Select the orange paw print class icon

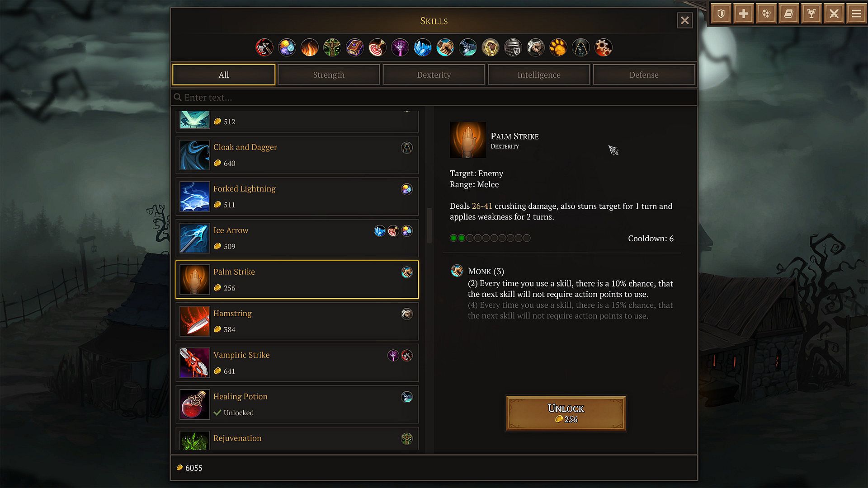558,47
